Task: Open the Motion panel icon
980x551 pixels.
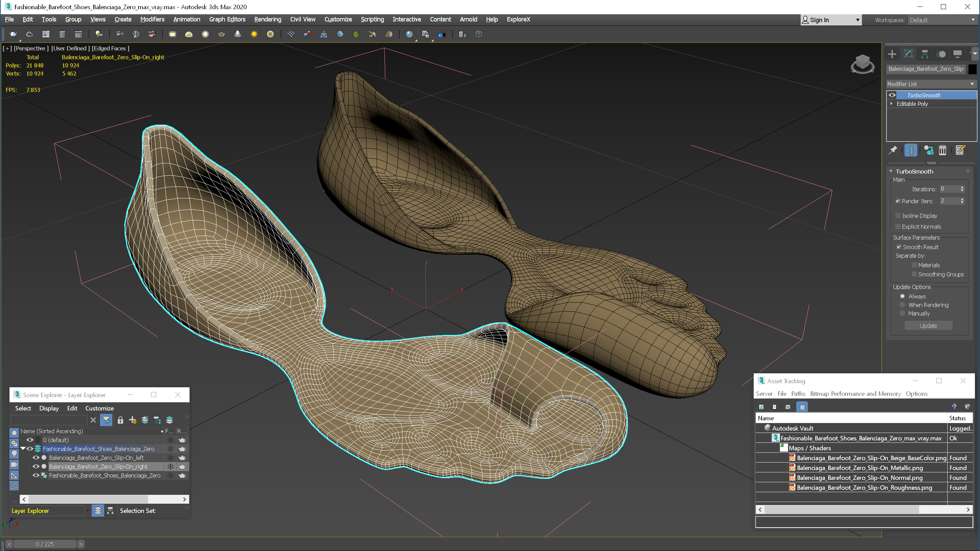Action: click(x=941, y=54)
